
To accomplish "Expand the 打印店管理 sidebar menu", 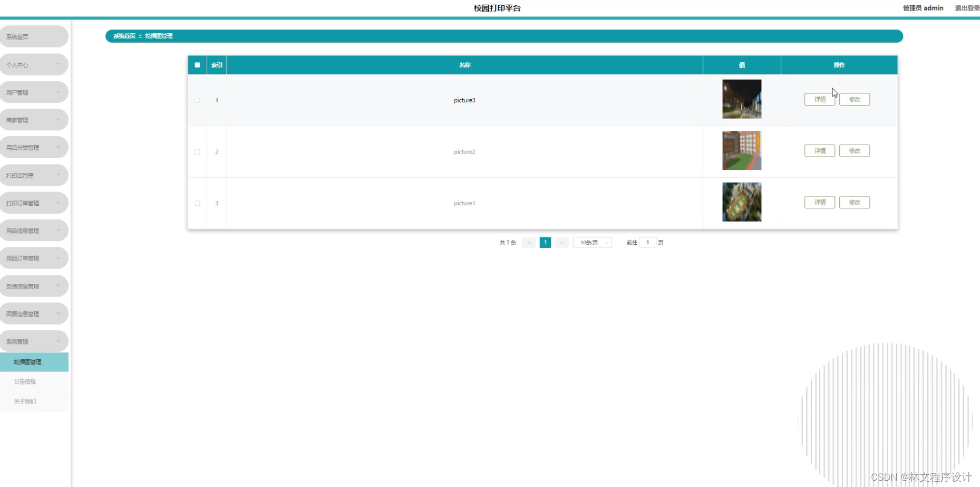I will (x=34, y=176).
